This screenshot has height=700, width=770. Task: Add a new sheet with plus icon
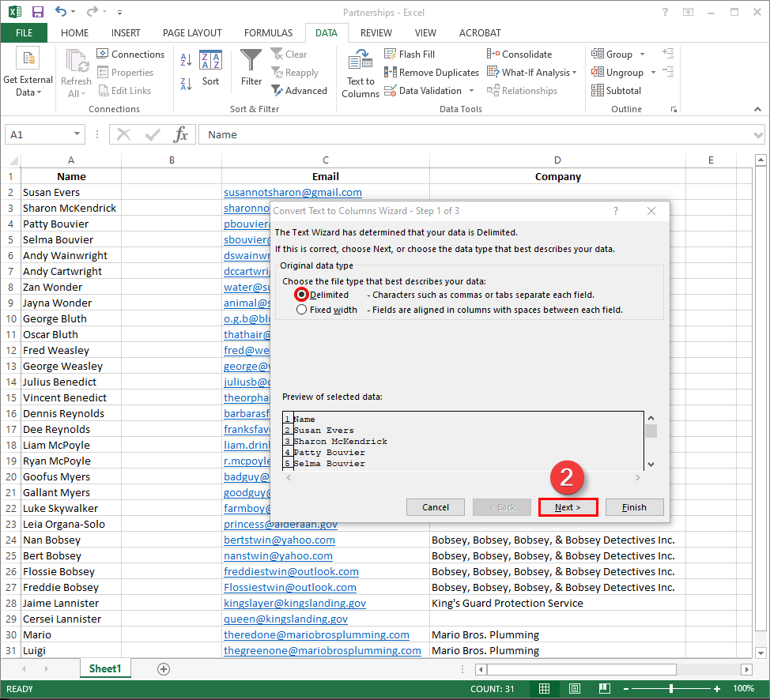click(x=164, y=669)
